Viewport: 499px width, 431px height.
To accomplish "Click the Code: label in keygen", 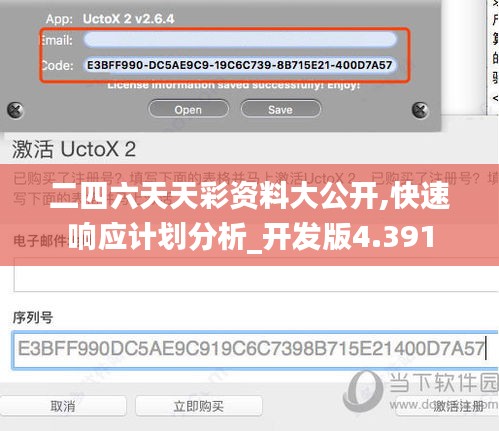I will pos(57,65).
